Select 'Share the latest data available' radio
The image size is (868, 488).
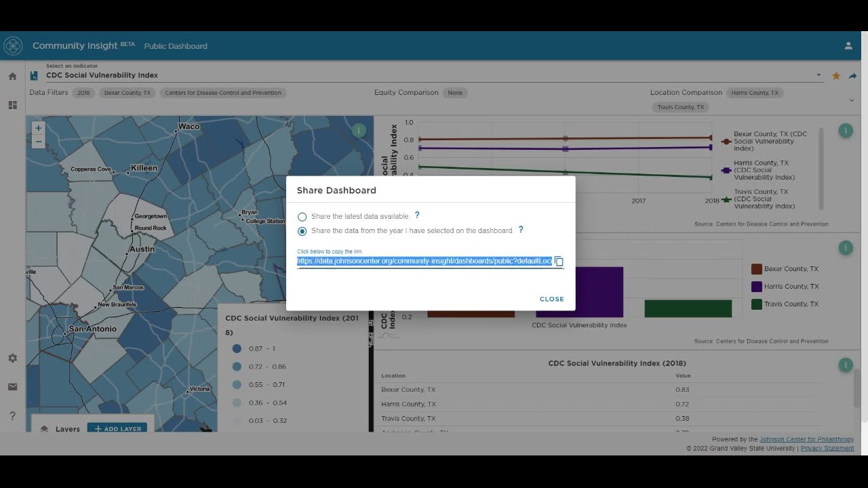pos(302,217)
